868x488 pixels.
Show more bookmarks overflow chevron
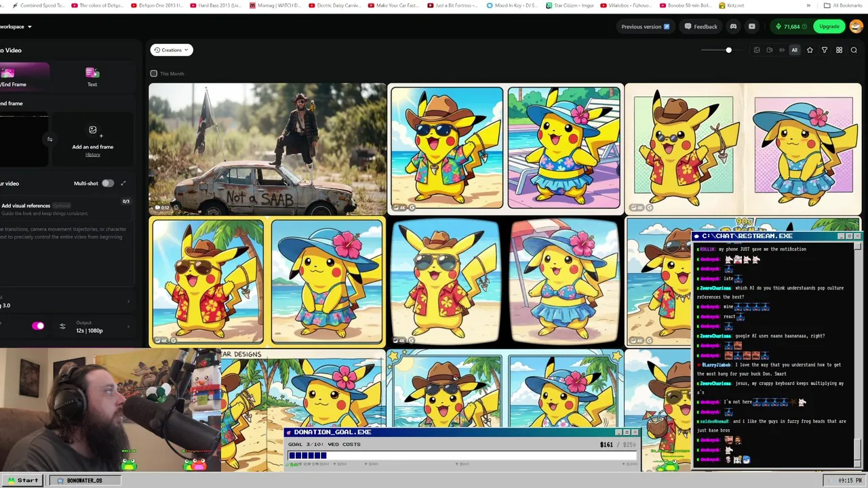(x=808, y=5)
